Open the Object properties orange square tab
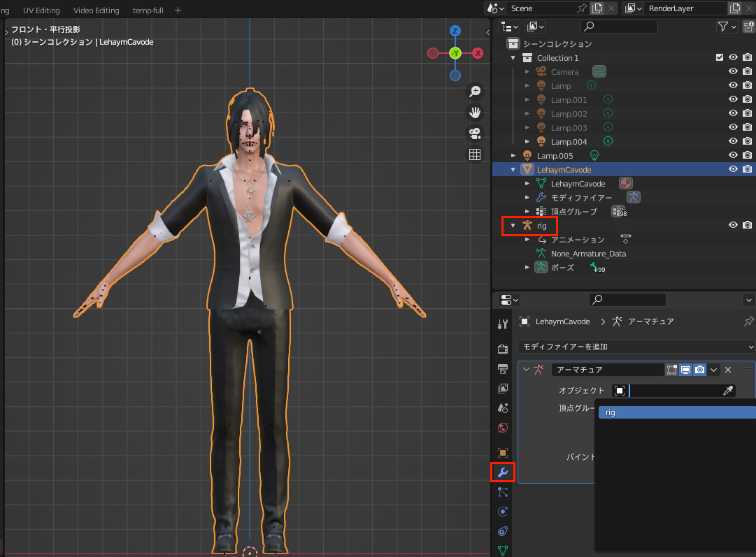 (502, 453)
